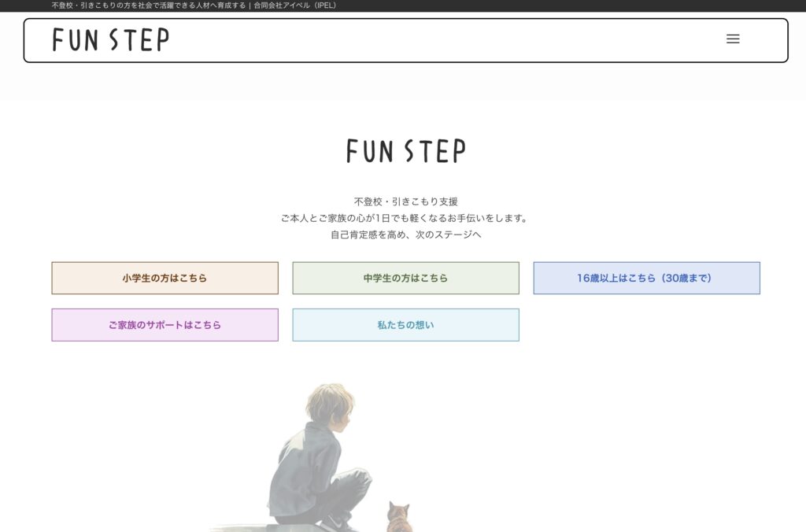Image resolution: width=806 pixels, height=532 pixels.
Task: Click the green junior high banner
Action: [x=405, y=278]
